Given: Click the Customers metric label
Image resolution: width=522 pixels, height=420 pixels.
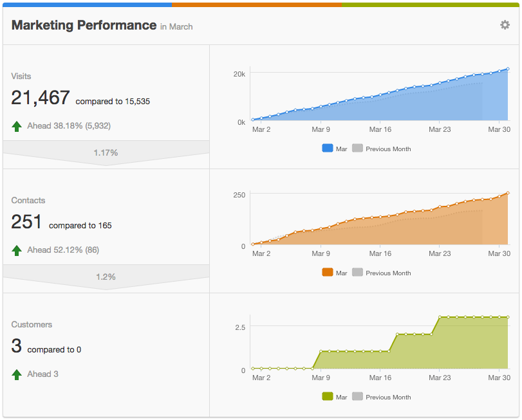Looking at the screenshot, I should tap(32, 325).
